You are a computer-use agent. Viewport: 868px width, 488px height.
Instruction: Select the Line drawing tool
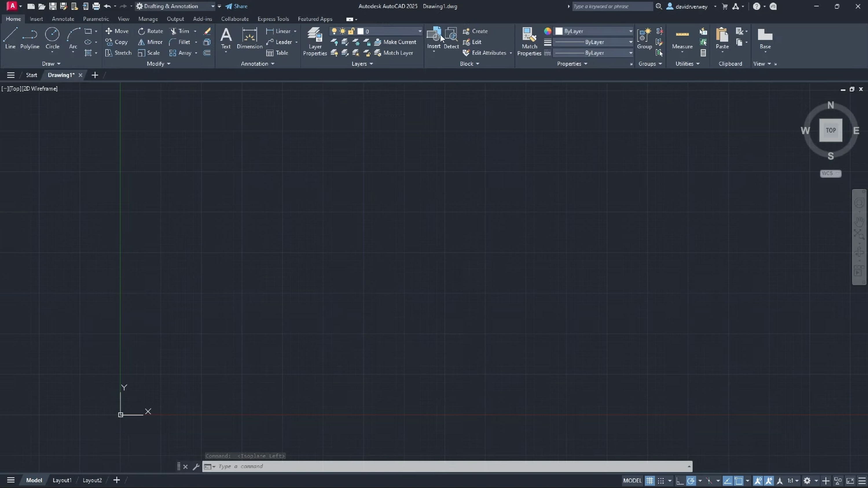tap(10, 37)
